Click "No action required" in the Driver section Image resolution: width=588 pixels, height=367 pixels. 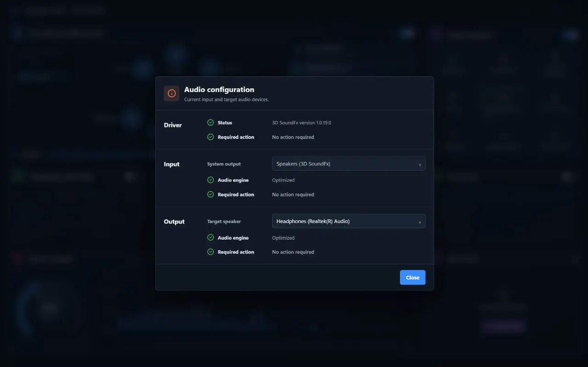pos(293,137)
